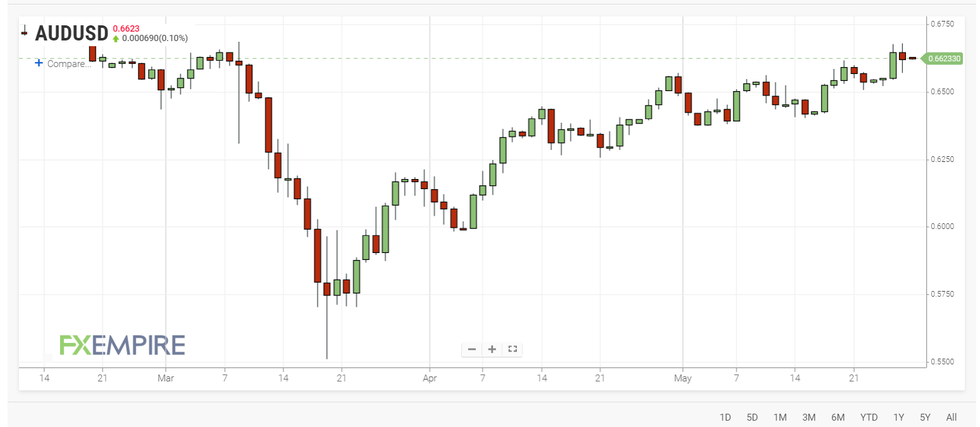Click the 0.5500 price axis label
The width and height of the screenshot is (980, 427).
tap(941, 362)
